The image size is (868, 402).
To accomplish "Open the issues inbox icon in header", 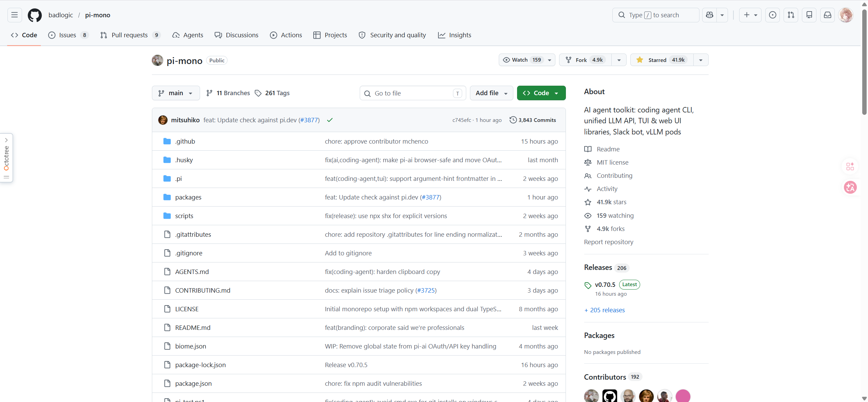I will (x=772, y=15).
